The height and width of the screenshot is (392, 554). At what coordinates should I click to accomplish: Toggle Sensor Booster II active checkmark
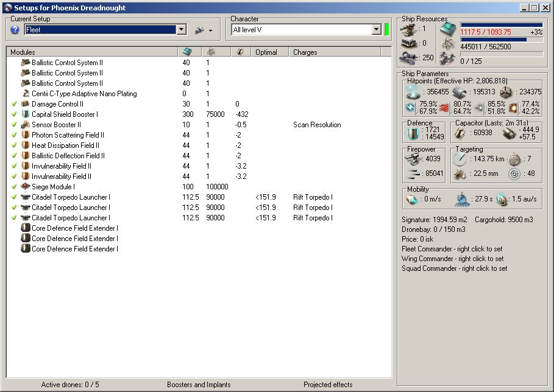pos(14,125)
